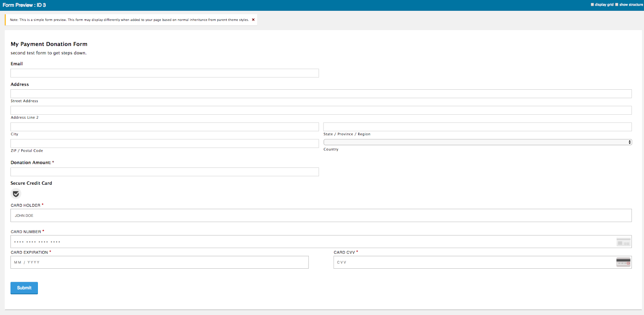Click the 'Street Address' sub-label
Viewport: 644px width, 315px height.
pos(25,101)
